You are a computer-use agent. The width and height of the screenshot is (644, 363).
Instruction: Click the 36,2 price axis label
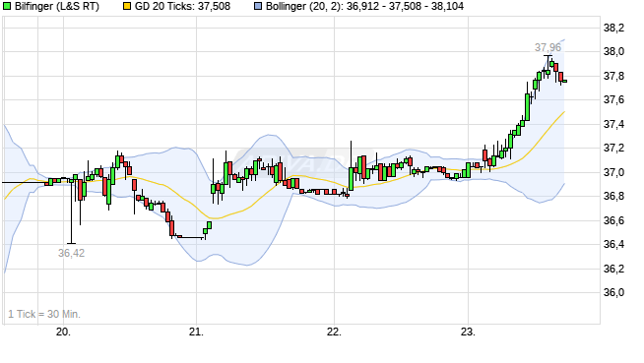tap(613, 269)
